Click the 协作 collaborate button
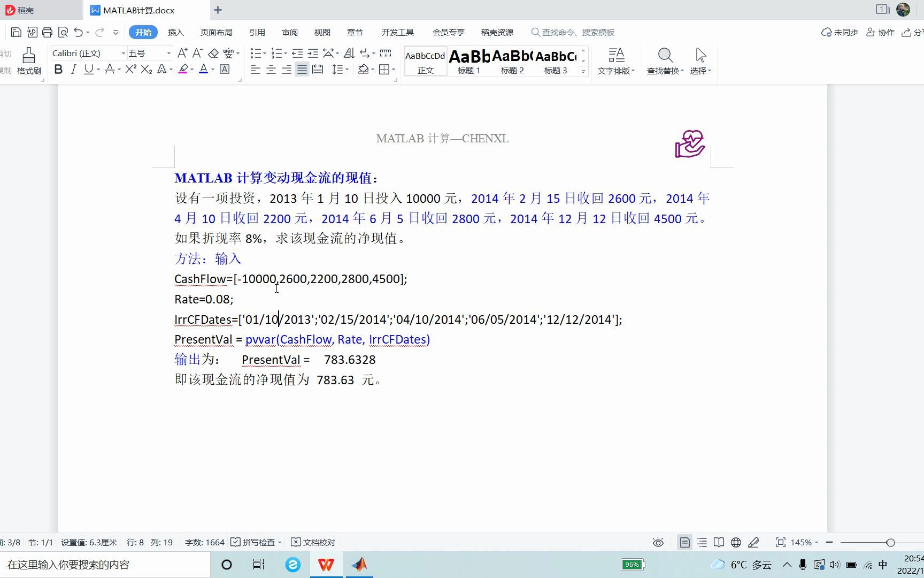Viewport: 924px width, 578px height. (x=880, y=32)
